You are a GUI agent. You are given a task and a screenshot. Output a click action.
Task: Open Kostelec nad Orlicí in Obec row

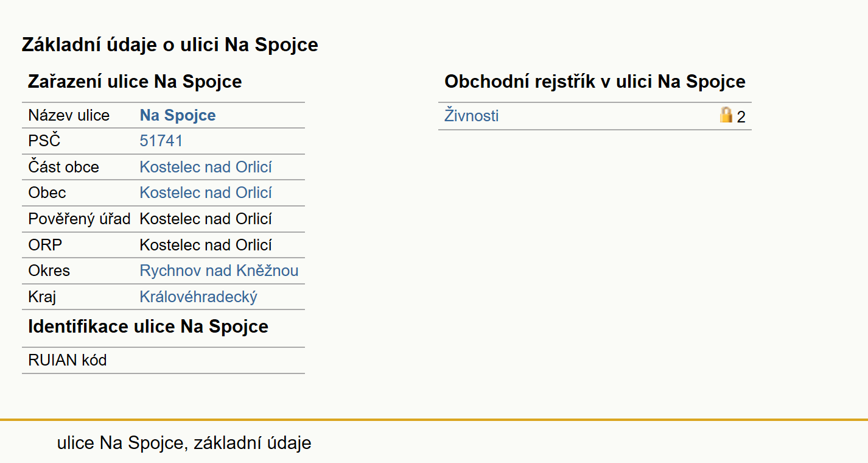click(x=206, y=193)
